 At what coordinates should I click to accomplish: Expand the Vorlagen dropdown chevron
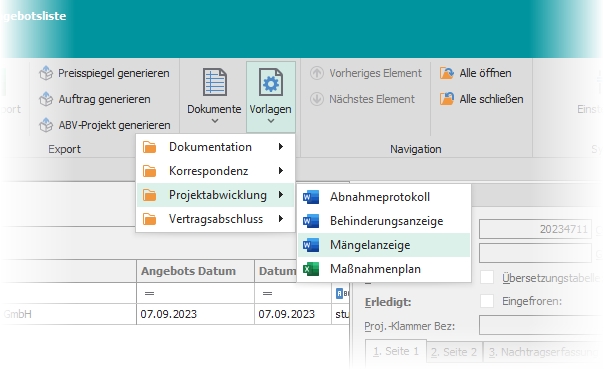[x=271, y=121]
